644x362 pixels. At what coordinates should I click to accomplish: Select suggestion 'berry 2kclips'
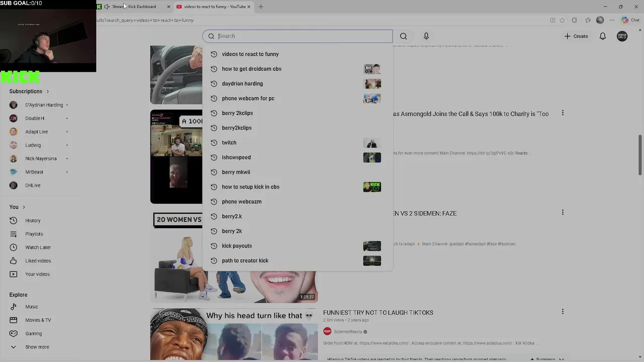click(297, 113)
